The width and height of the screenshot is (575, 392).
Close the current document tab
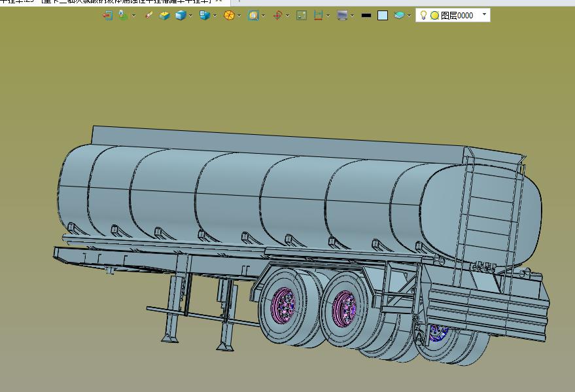219,1
